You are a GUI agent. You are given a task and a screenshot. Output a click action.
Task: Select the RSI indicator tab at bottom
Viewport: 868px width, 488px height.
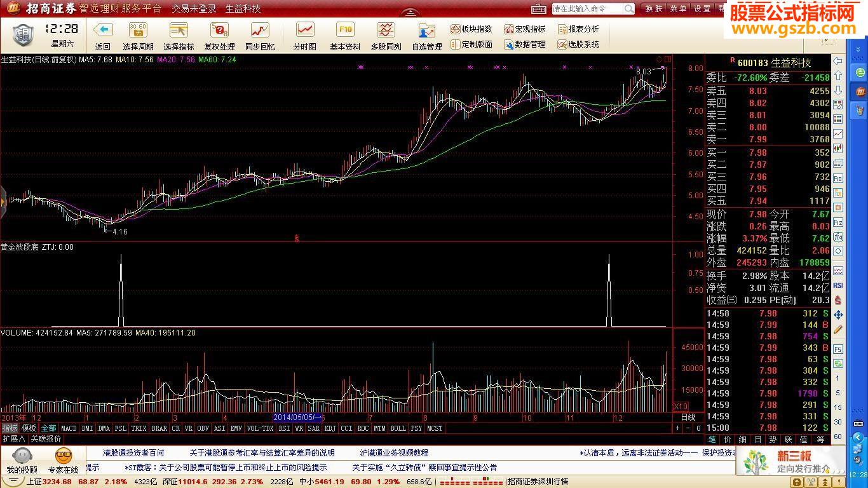tap(284, 429)
